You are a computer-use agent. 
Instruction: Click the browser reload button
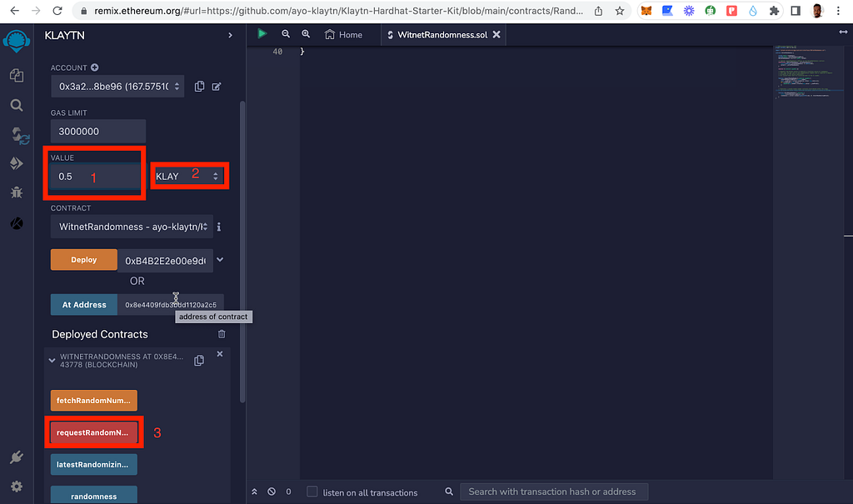click(x=57, y=11)
